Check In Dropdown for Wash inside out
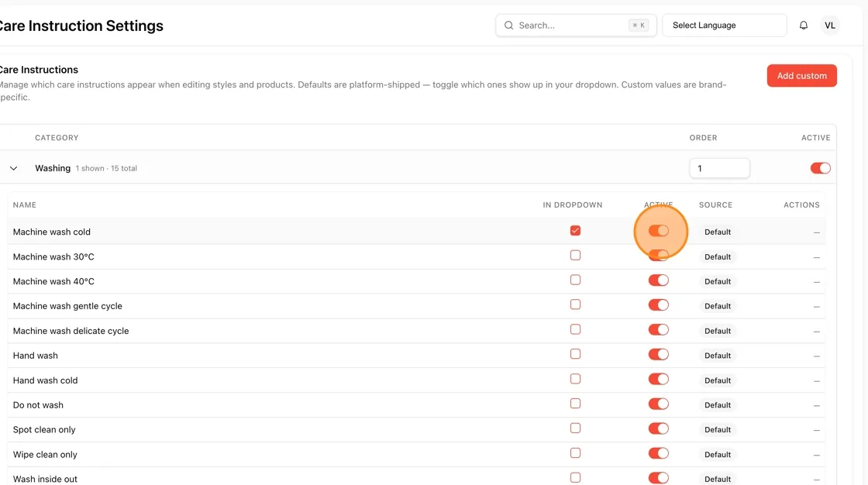 pos(575,477)
